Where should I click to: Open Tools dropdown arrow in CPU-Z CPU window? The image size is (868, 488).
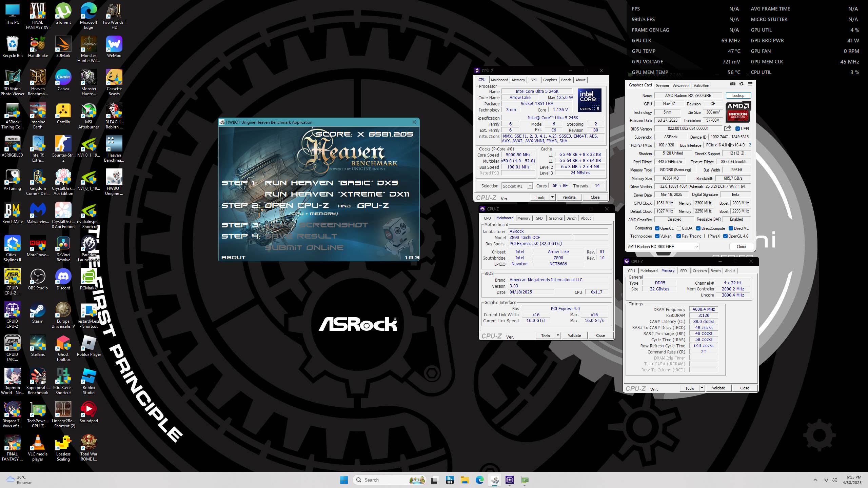coord(552,197)
